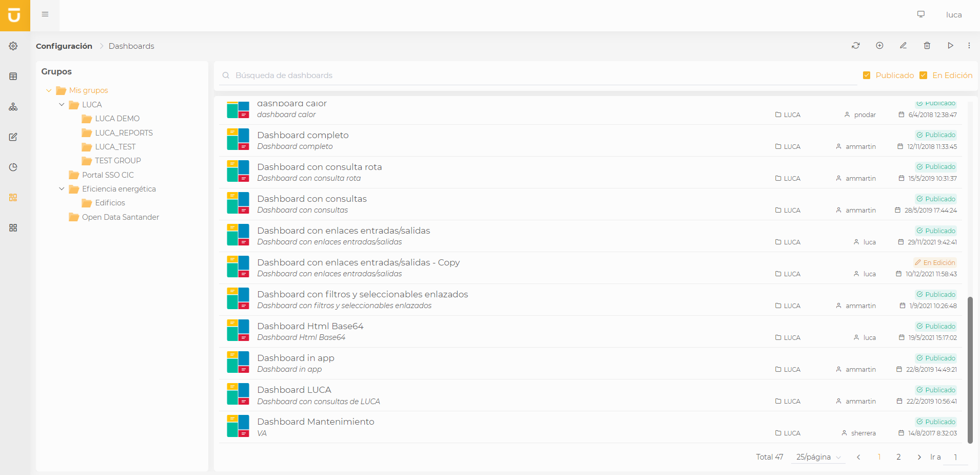This screenshot has width=980, height=475.
Task: Disable the En Edición filter checkbox
Action: (924, 75)
